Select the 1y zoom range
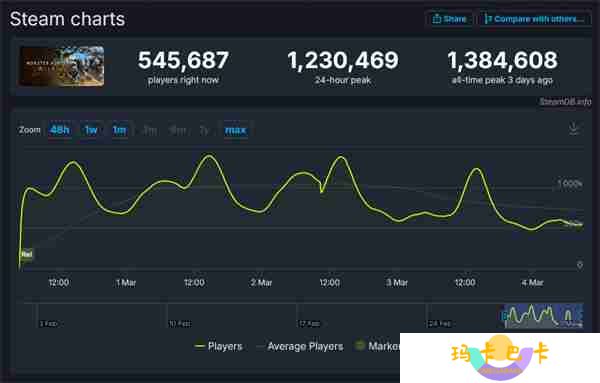This screenshot has height=383, width=600. [204, 130]
